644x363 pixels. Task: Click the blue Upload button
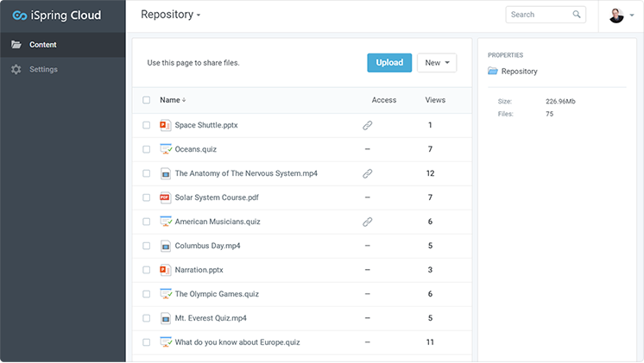(x=389, y=63)
